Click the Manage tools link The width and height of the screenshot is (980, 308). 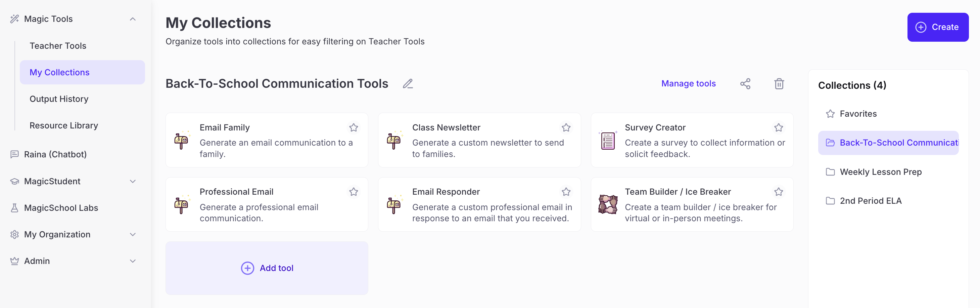click(688, 83)
